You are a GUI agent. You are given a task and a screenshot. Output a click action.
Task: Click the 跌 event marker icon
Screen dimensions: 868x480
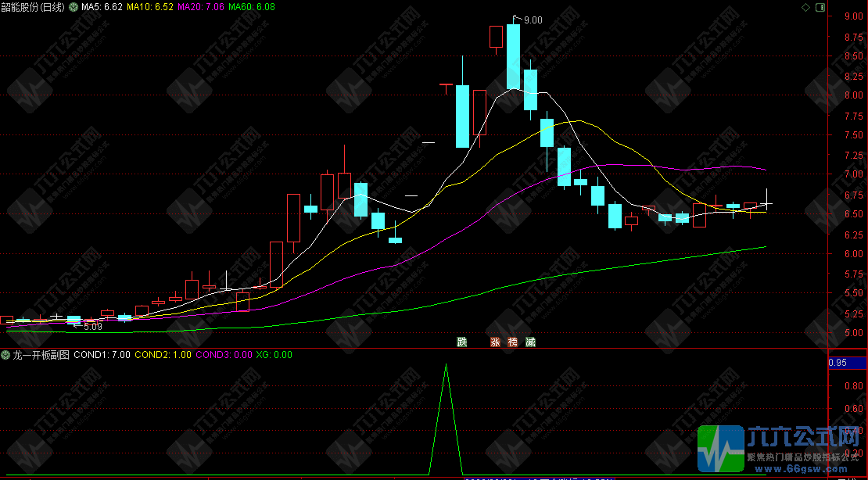click(x=462, y=342)
